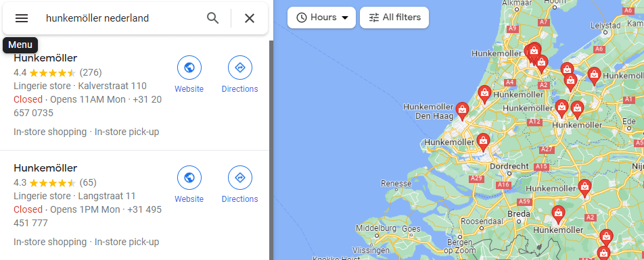Click the clustered Hunkemöller pins near Amsterdam

point(534,53)
